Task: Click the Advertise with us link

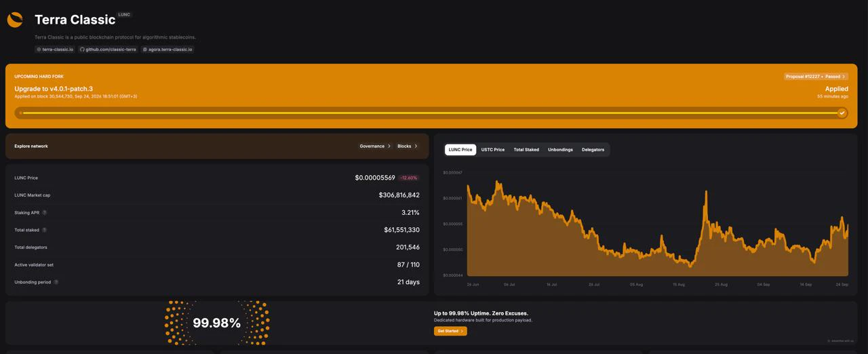Action: coord(841,341)
